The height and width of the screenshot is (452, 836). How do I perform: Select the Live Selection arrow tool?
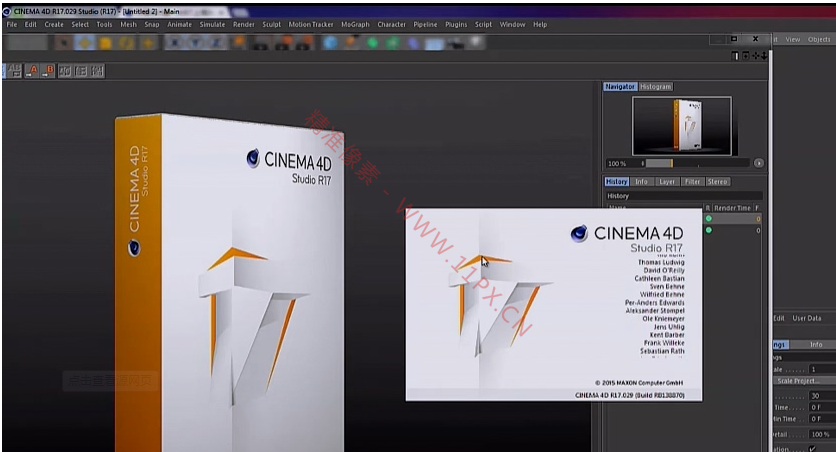[x=64, y=43]
